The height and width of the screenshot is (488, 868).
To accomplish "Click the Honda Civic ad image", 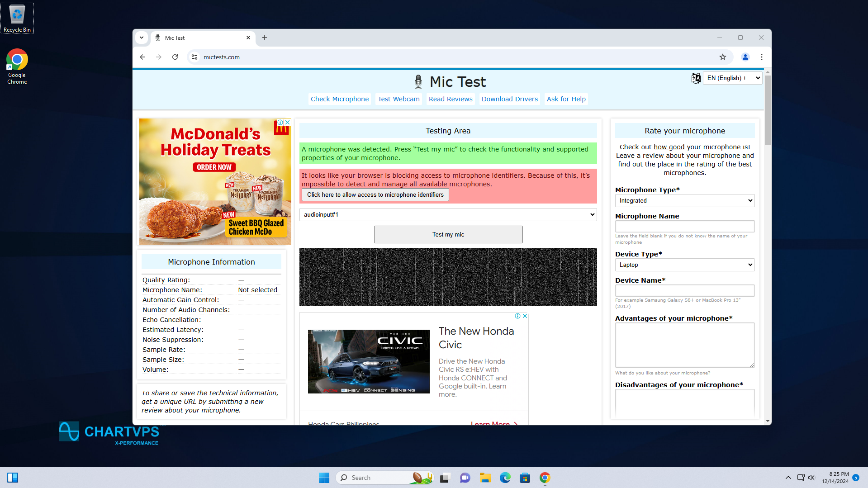I will [369, 361].
